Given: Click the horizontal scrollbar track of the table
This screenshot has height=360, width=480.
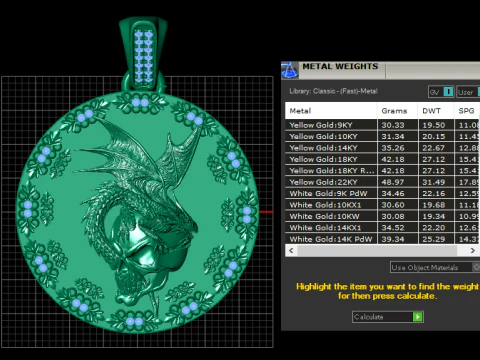Looking at the screenshot, I should 382,250.
